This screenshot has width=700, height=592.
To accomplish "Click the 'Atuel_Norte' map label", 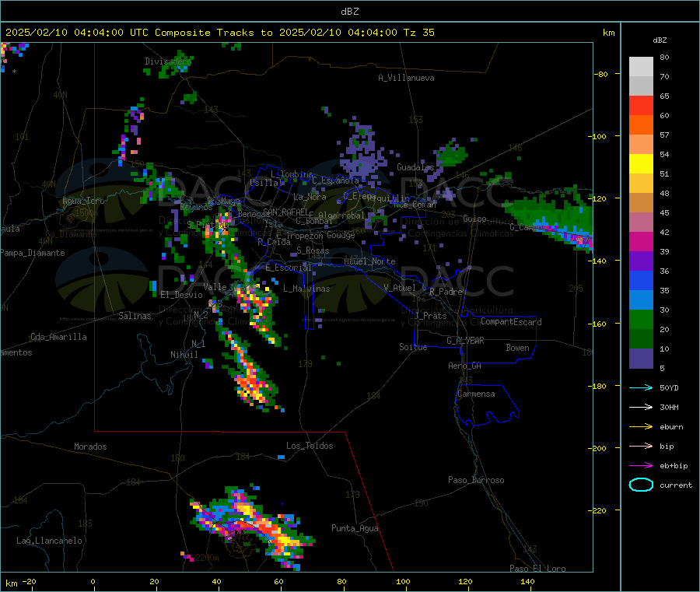I will tap(369, 261).
